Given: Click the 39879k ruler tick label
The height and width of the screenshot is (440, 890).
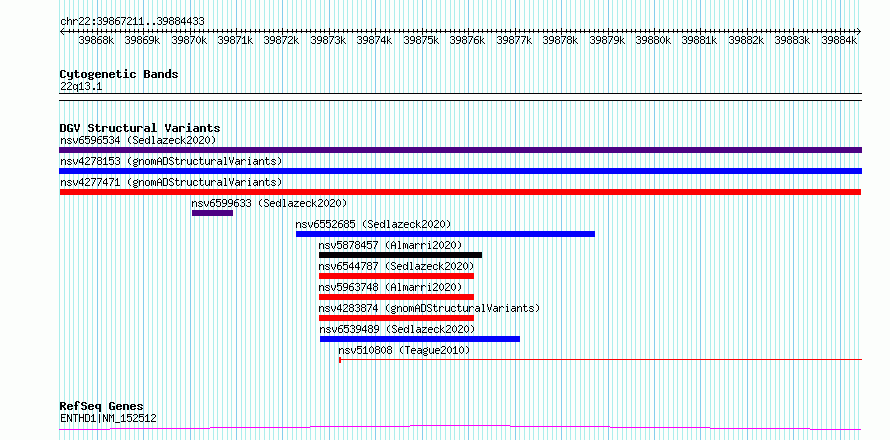Looking at the screenshot, I should point(607,40).
